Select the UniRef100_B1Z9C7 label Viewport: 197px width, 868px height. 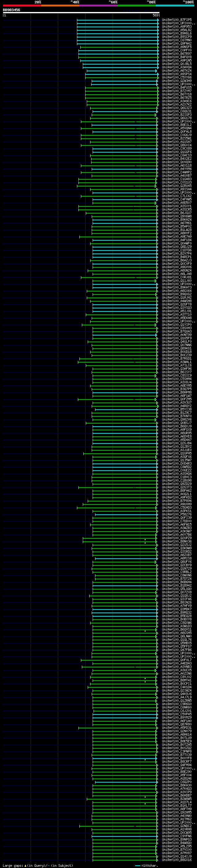coord(177,413)
